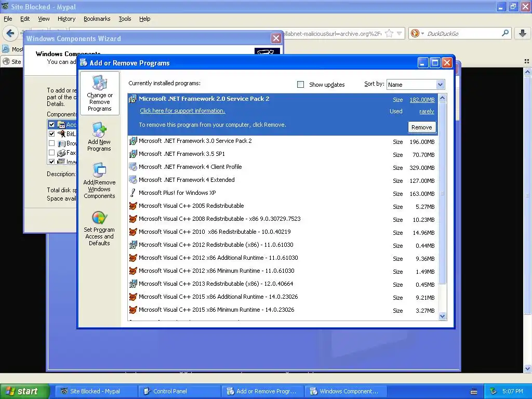Click icon of .NET Framework 4 Extended
The width and height of the screenshot is (532, 399).
132,180
